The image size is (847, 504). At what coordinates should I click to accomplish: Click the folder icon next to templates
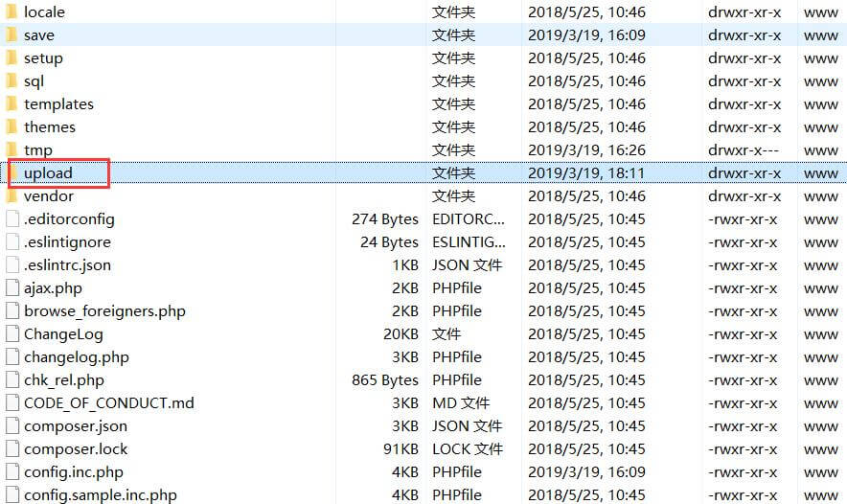pyautogui.click(x=11, y=103)
